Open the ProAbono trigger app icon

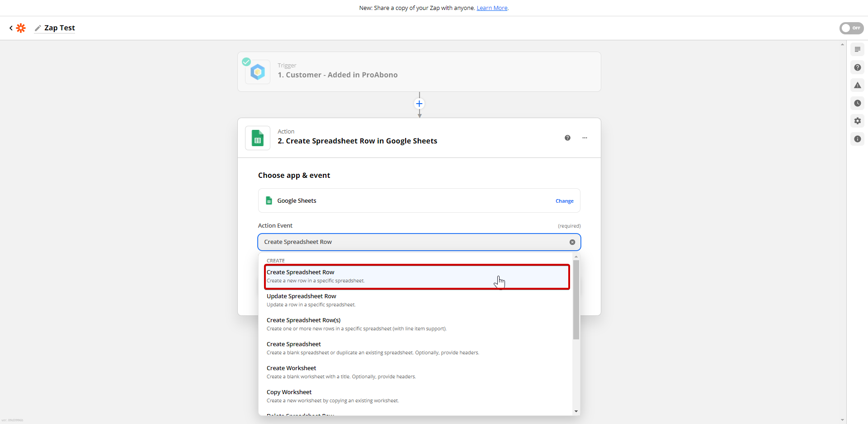[258, 72]
